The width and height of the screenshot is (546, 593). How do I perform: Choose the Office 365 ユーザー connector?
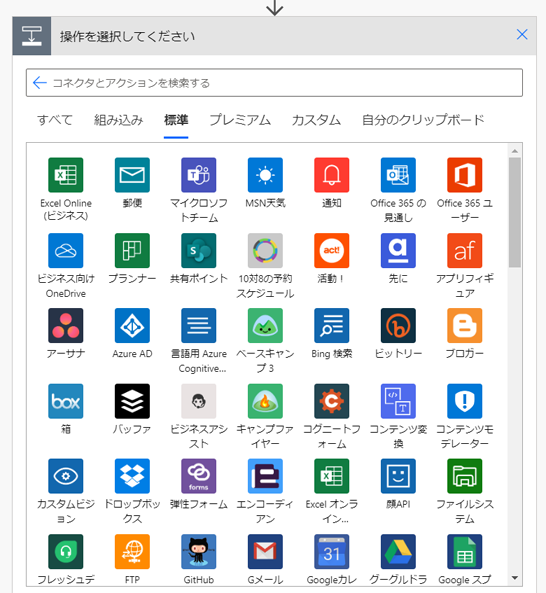[465, 175]
